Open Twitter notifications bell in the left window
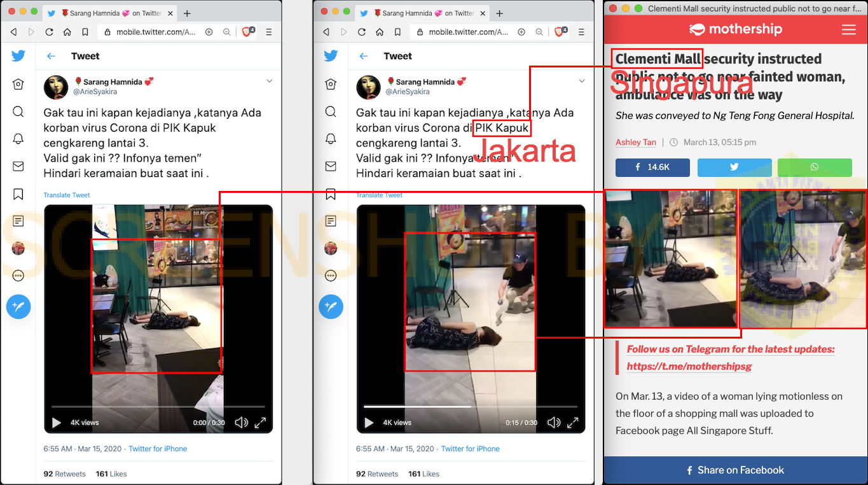Screen dimensions: 868x485 point(18,139)
